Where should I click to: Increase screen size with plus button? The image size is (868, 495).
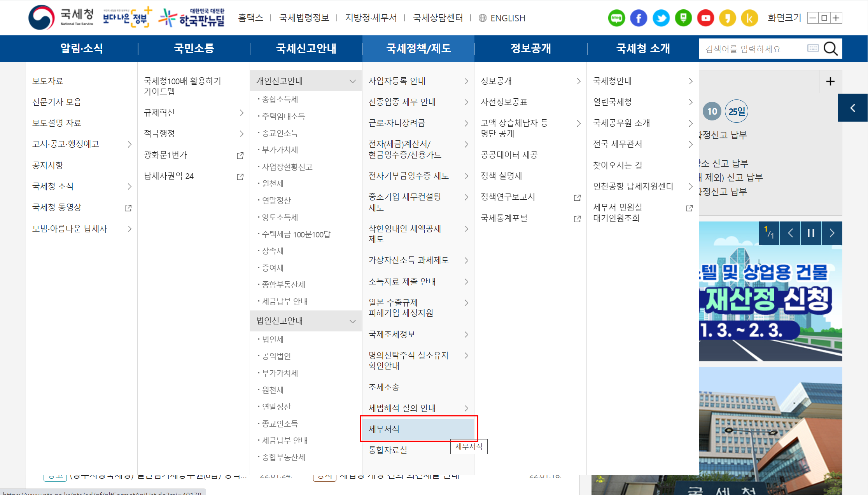[x=836, y=18]
